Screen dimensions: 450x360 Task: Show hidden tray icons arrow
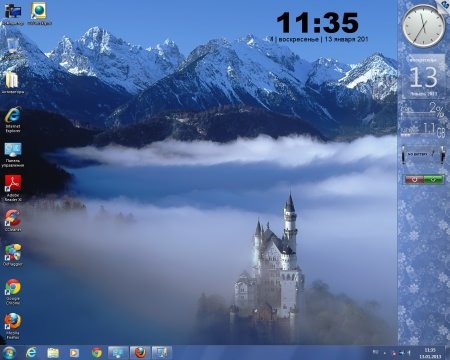coord(384,353)
